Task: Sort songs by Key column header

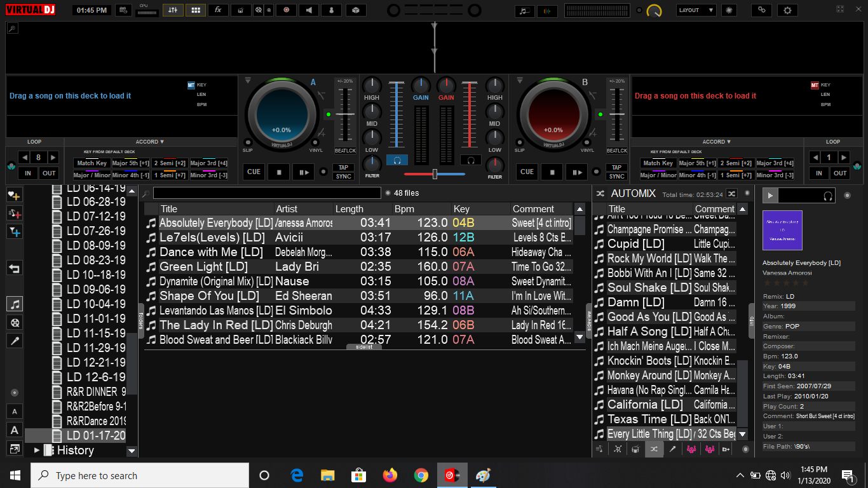Action: (x=480, y=208)
